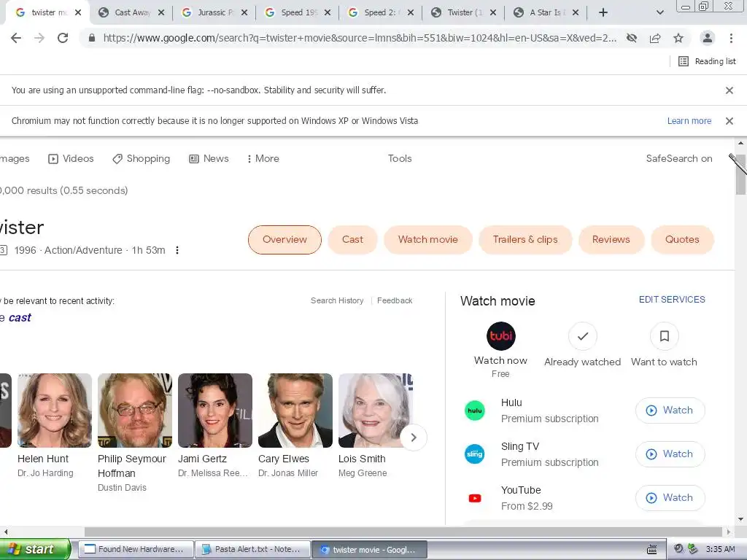The height and width of the screenshot is (560, 747).
Task: Reload the page with the refresh icon
Action: [63, 38]
